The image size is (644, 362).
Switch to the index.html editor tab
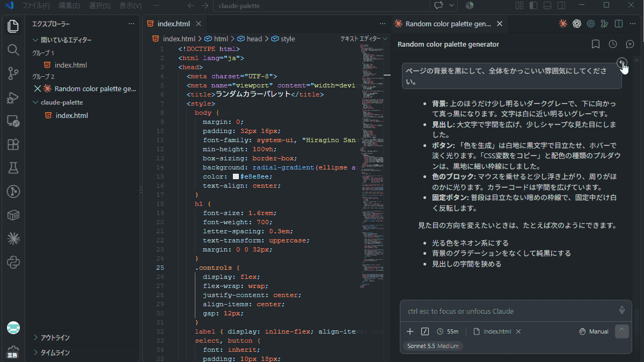click(174, 24)
